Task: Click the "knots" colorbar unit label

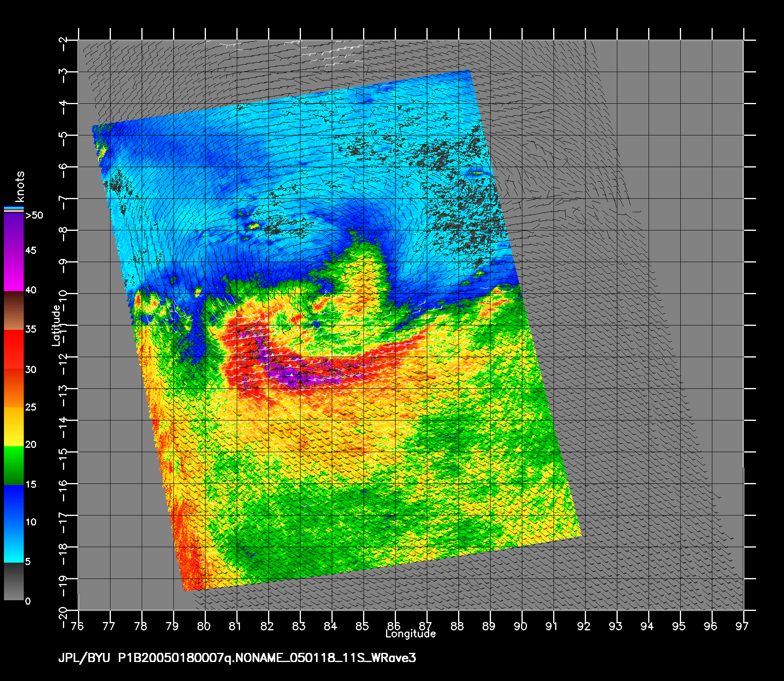Action: (19, 186)
